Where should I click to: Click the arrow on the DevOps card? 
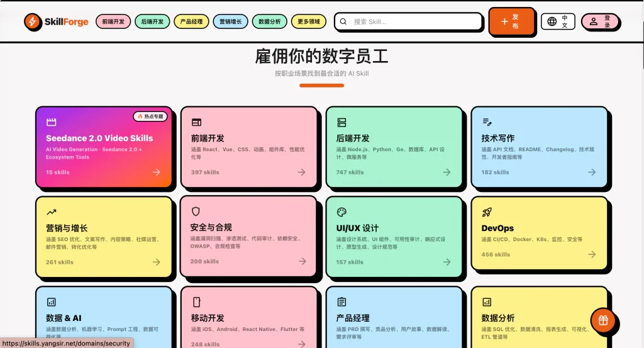592,254
